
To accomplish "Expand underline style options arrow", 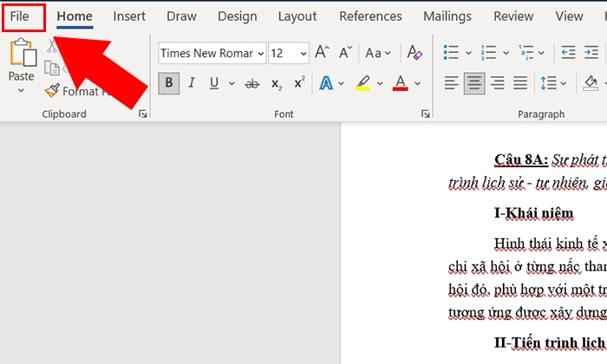I will pyautogui.click(x=232, y=83).
